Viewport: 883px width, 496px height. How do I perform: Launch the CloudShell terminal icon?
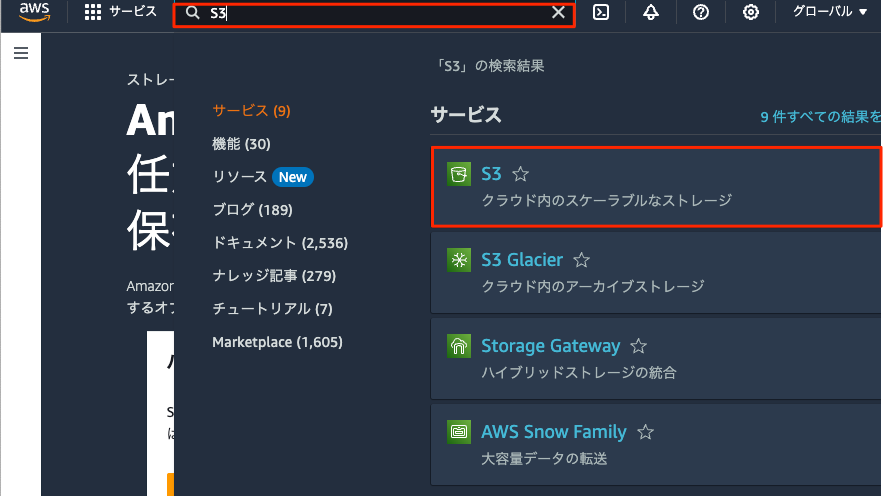(601, 12)
